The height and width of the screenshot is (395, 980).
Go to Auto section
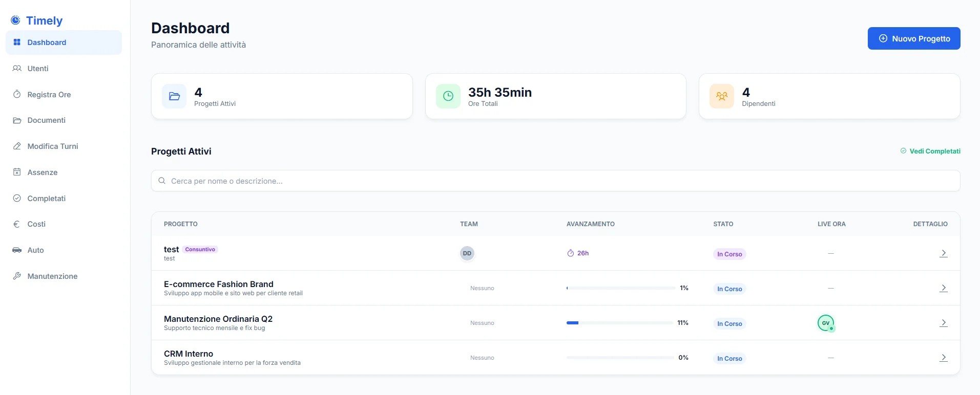coord(64,250)
